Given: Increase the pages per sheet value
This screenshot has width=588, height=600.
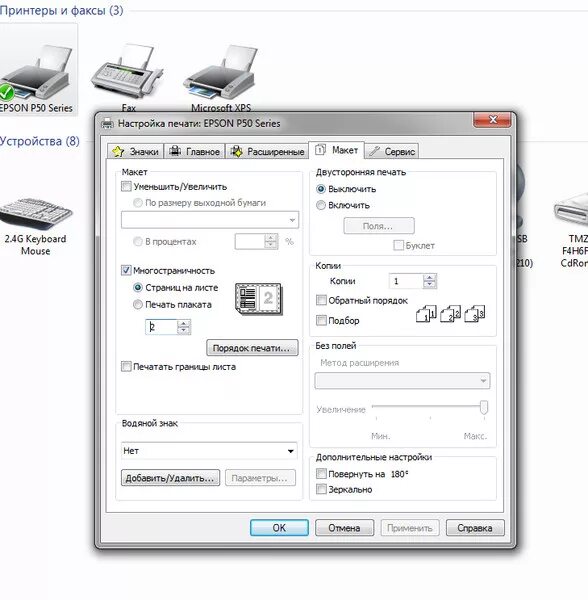Looking at the screenshot, I should click(x=184, y=323).
